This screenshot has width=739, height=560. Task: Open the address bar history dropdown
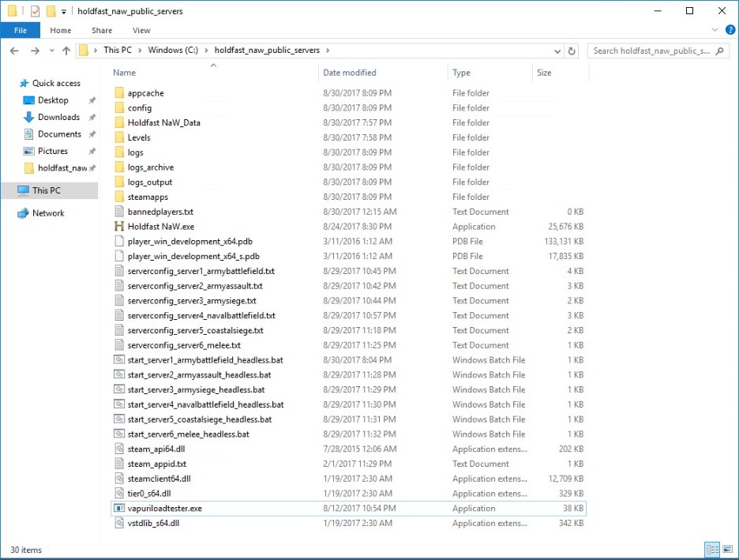pos(558,51)
